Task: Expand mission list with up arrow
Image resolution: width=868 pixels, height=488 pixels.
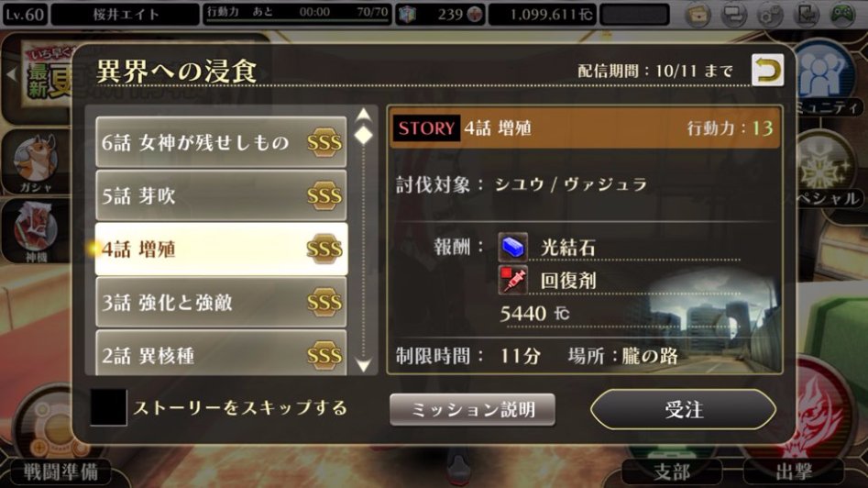Action: (363, 114)
